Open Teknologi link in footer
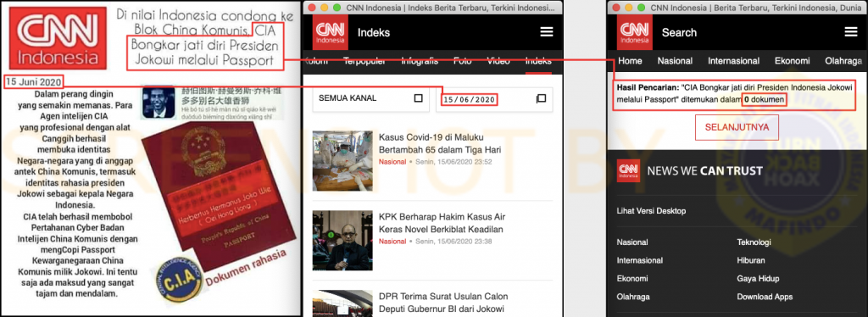The width and height of the screenshot is (868, 317). pyautogui.click(x=754, y=242)
